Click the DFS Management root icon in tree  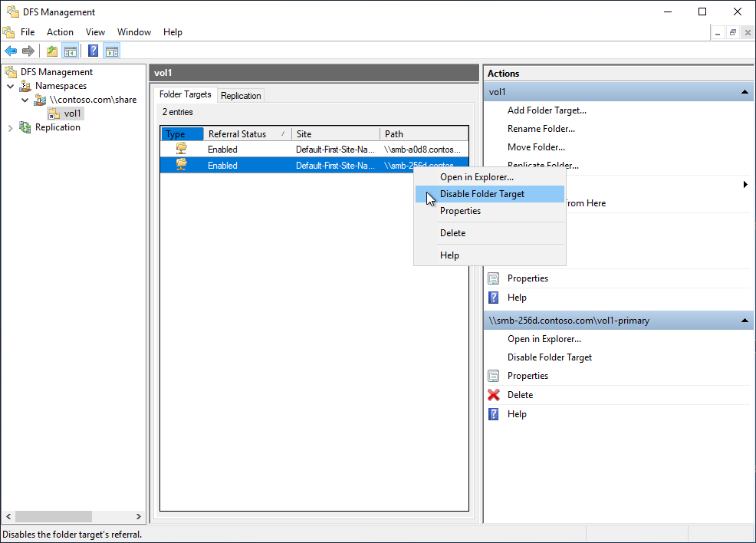11,72
